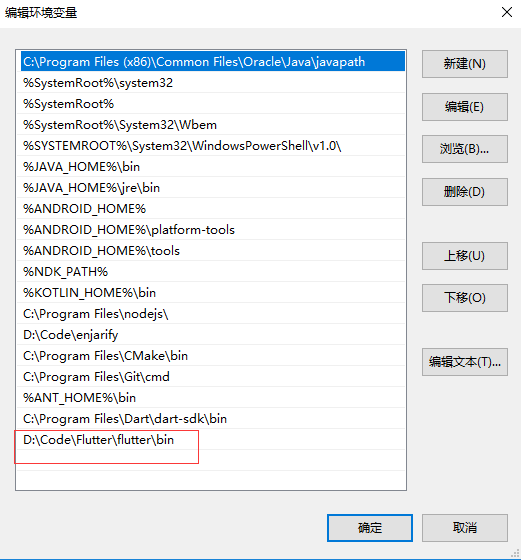The image size is (521, 560).
Task: Select the %NDK_PATH% entry
Action: [211, 272]
